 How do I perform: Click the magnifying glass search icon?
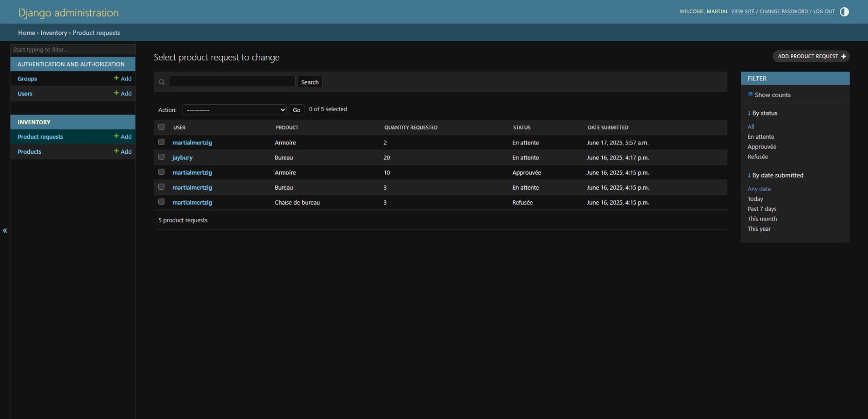point(162,82)
